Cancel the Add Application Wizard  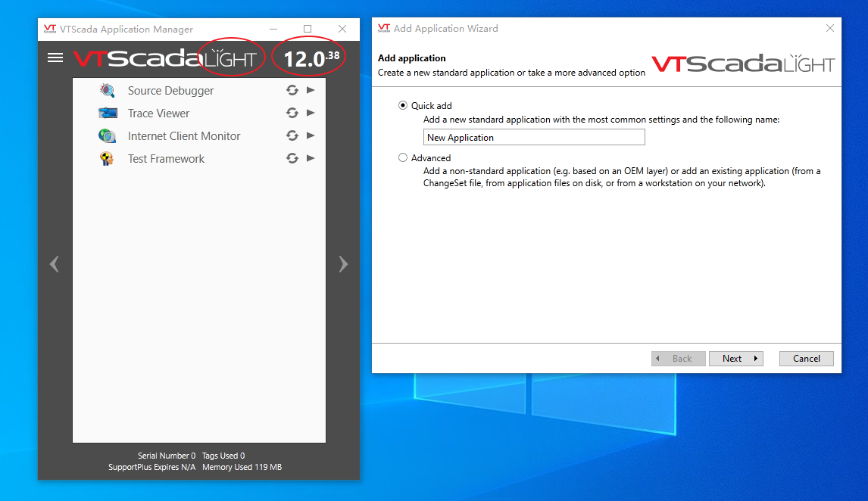pyautogui.click(x=807, y=358)
